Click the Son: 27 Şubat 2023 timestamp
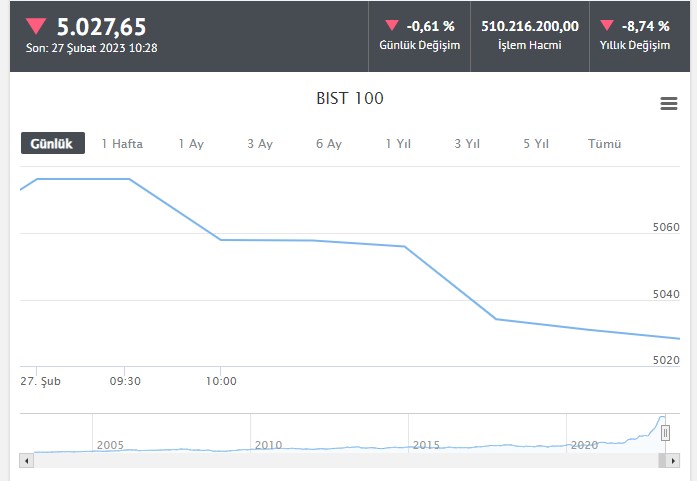Screen dimensions: 697x481 (92, 48)
